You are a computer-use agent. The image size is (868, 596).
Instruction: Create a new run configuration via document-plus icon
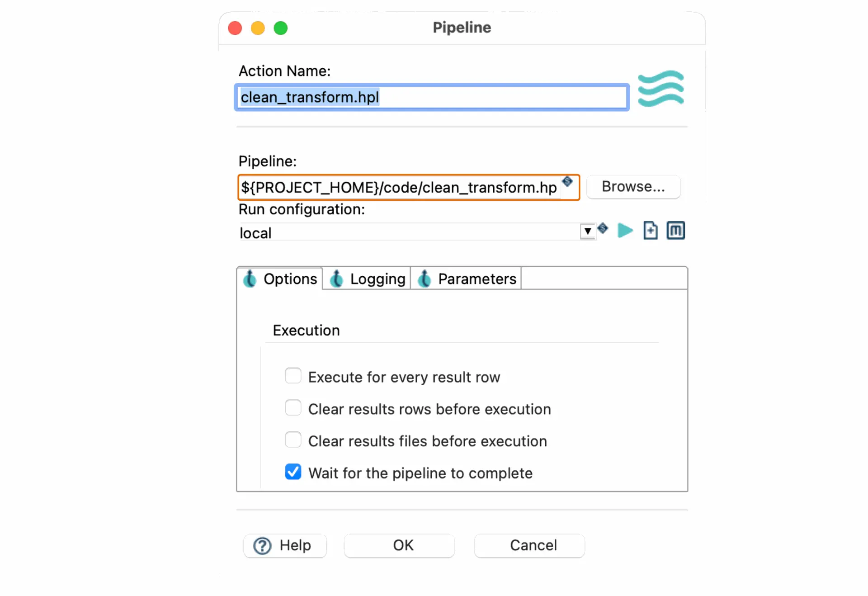650,231
